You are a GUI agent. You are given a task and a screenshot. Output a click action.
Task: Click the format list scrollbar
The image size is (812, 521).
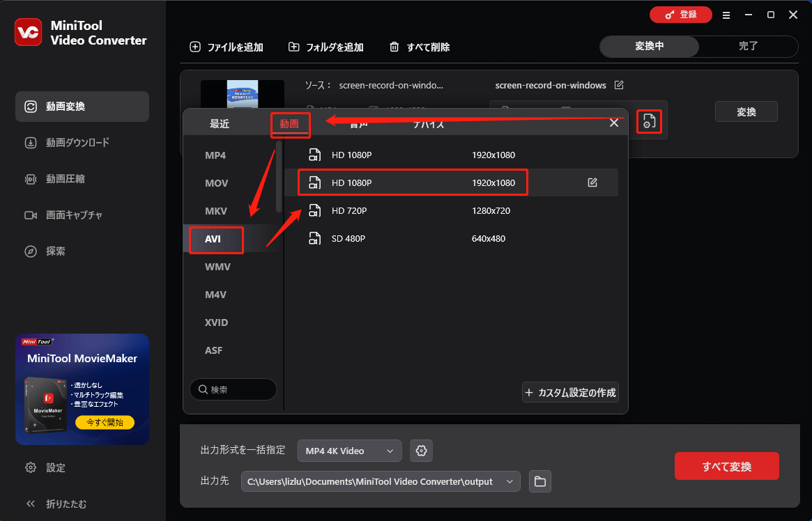tap(279, 177)
